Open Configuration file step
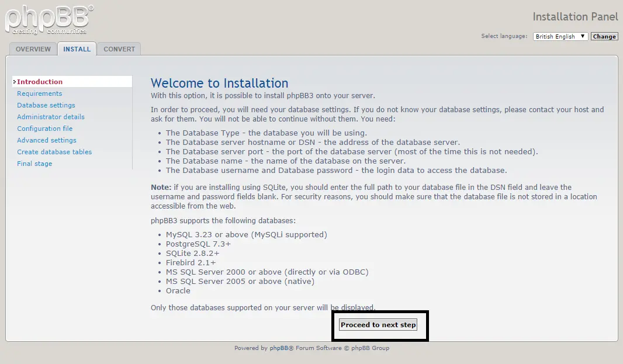Viewport: 623px width, 364px height. pos(44,129)
